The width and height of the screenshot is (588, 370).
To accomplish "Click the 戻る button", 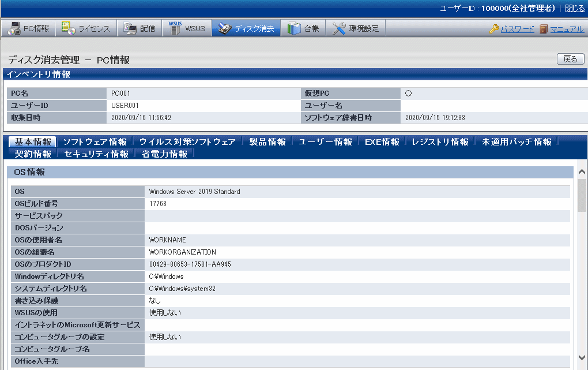I will click(570, 59).
